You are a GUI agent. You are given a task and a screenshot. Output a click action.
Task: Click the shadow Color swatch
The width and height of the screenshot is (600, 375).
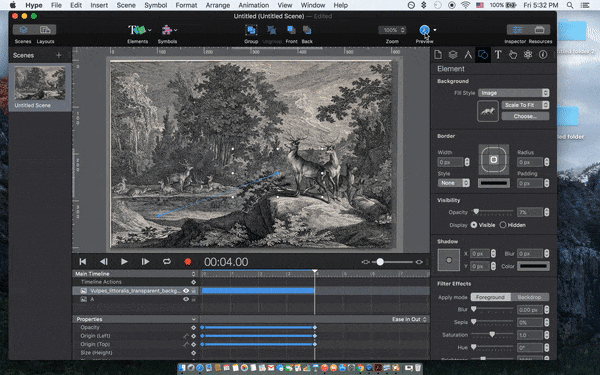[533, 266]
